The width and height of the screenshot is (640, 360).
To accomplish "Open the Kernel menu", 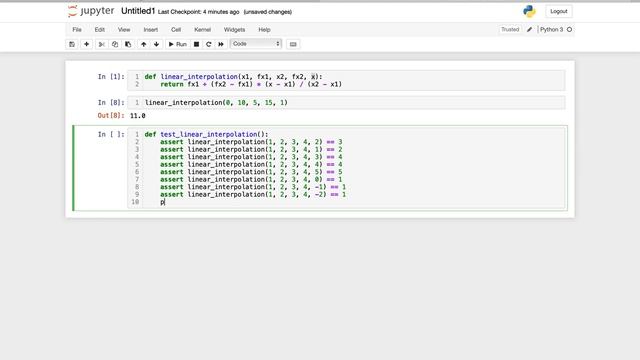I will (x=202, y=30).
